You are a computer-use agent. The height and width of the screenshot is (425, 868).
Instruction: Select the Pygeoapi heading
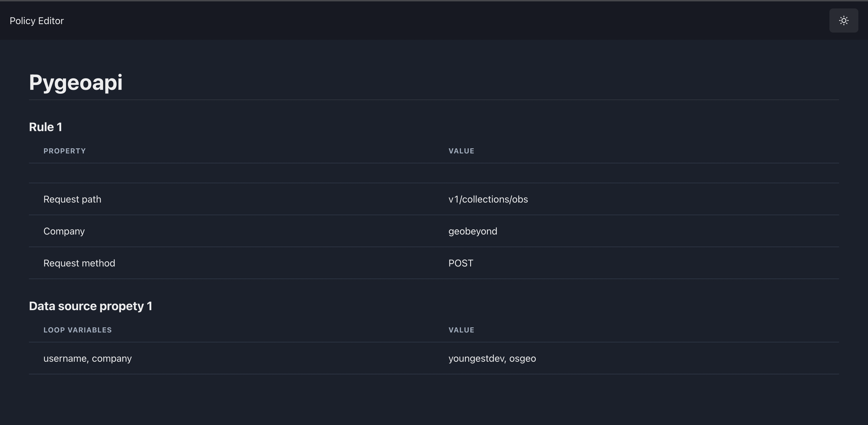coord(76,83)
